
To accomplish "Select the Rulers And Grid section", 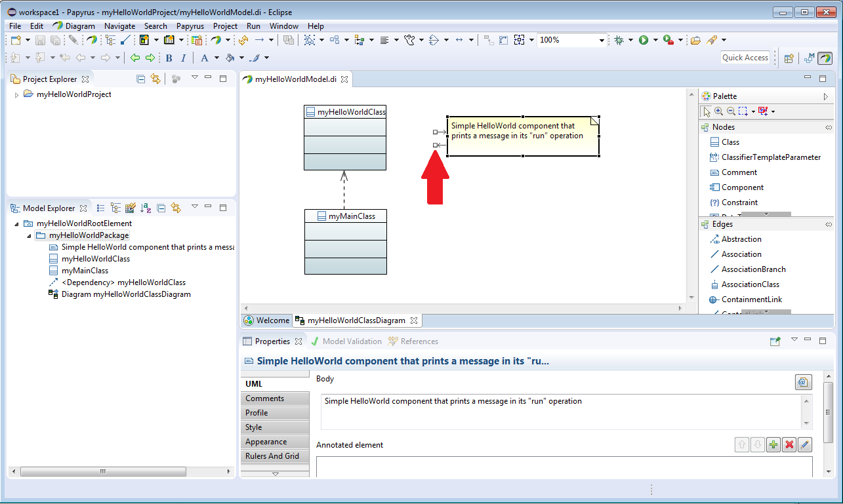I will pos(275,456).
